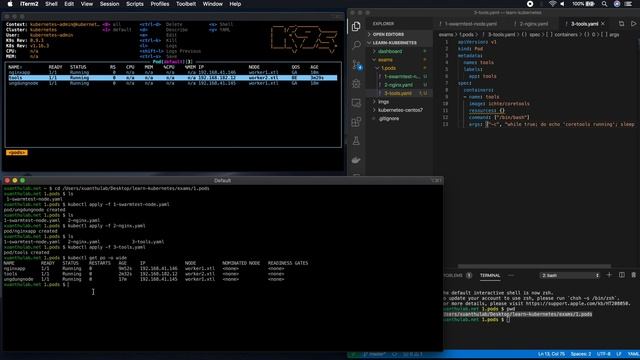Open the Extensions view in VS Code
Screen dimensions: 640x360
pos(356,122)
